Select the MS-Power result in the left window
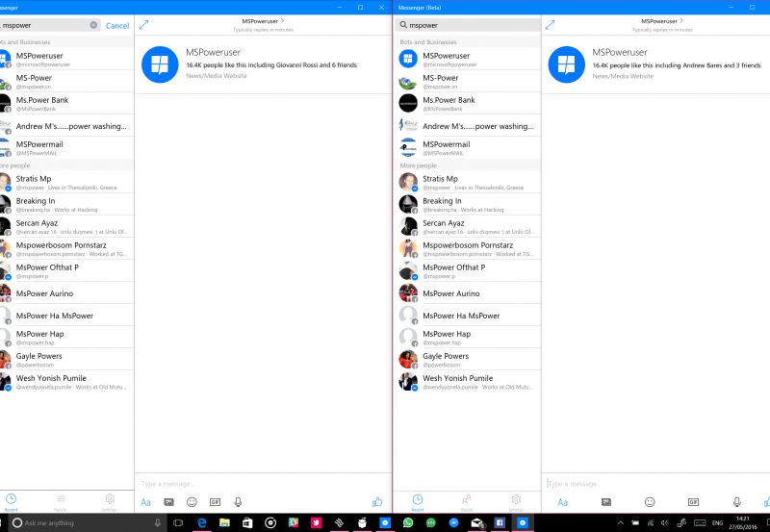The image size is (770, 532). pos(66,81)
